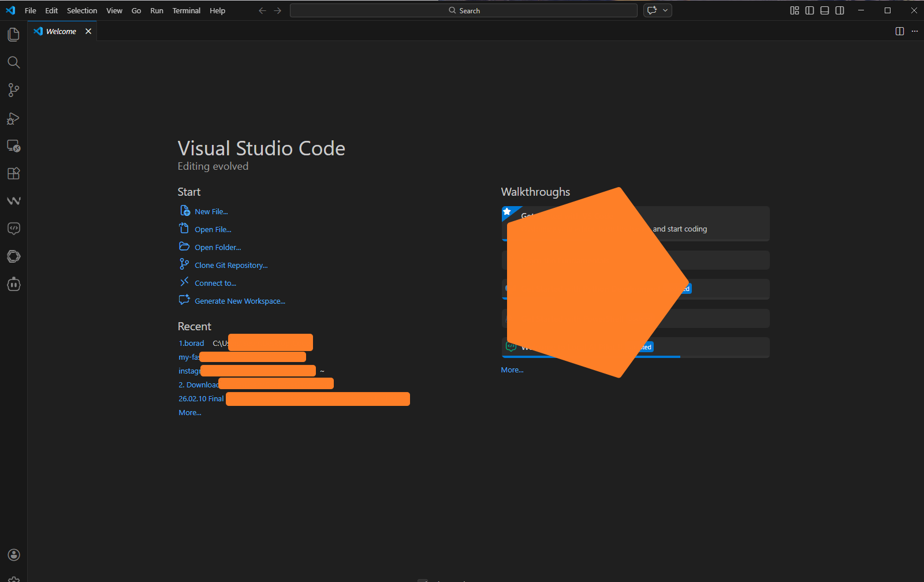
Task: Open the Extensions view
Action: click(x=13, y=173)
